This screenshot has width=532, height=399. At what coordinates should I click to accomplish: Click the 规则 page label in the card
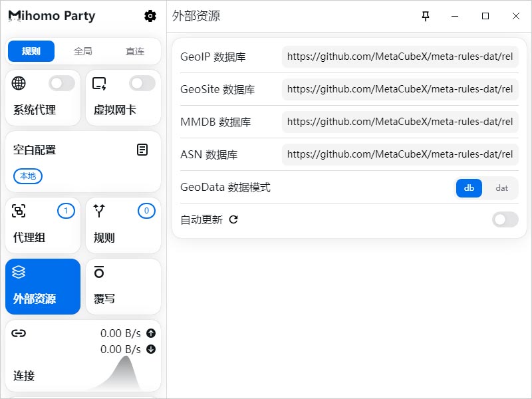(104, 237)
